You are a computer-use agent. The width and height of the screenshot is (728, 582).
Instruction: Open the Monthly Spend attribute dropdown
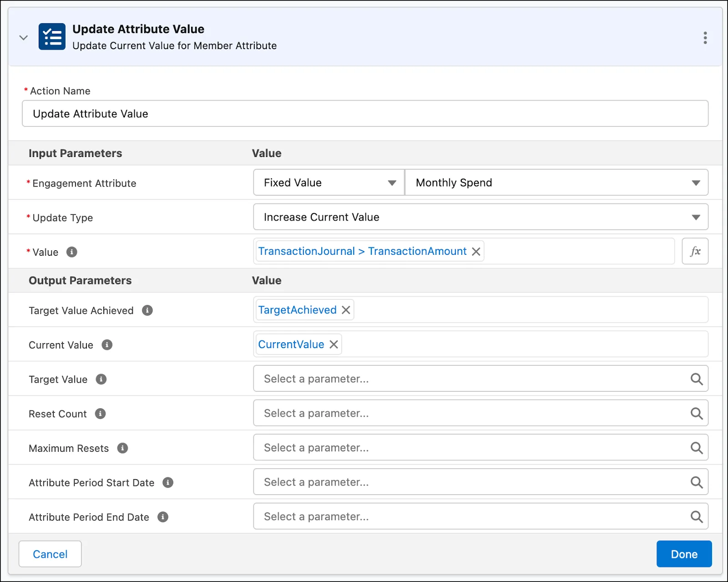(x=556, y=182)
